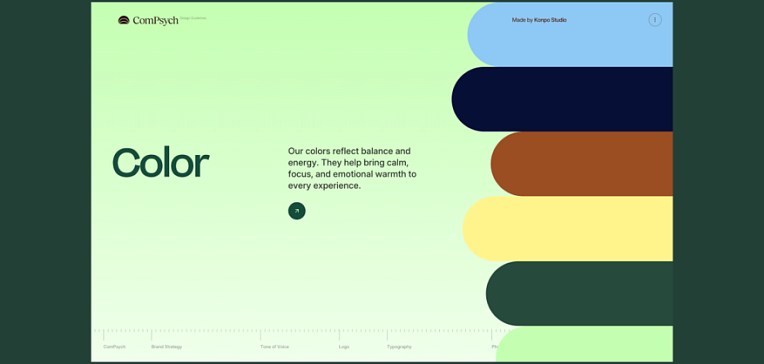Select the dark navy color pill

point(562,99)
